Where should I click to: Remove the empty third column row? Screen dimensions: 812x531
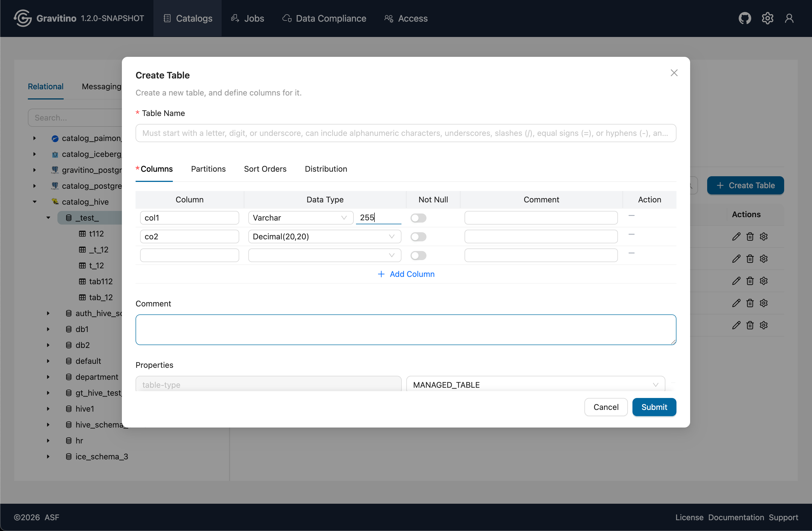pyautogui.click(x=631, y=253)
